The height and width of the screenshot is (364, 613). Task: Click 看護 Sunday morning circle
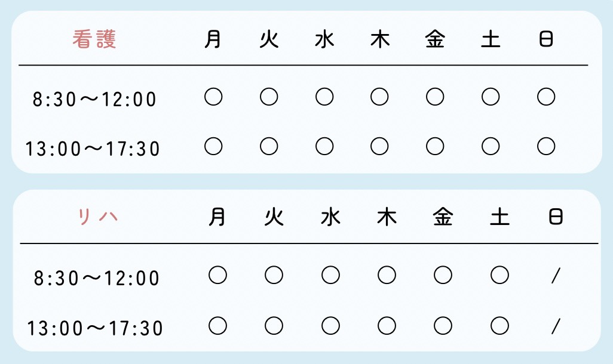coord(546,97)
